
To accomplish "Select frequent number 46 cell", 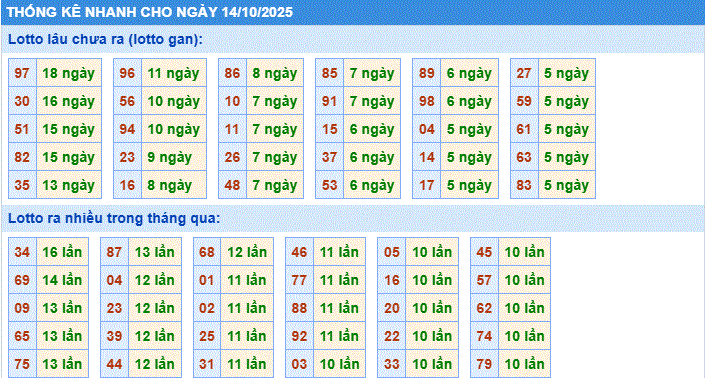I will coord(299,252).
